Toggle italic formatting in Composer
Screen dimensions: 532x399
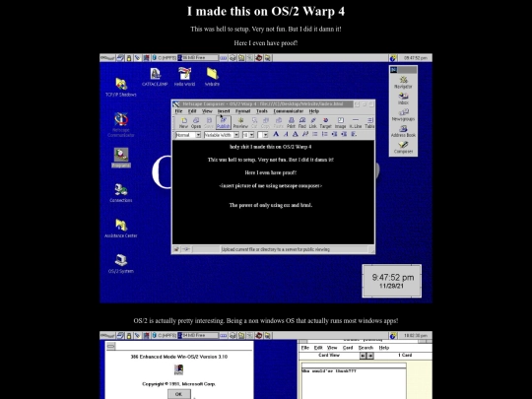[x=286, y=134]
